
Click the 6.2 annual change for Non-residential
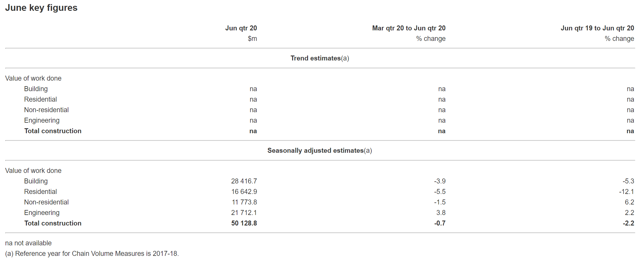(x=629, y=202)
